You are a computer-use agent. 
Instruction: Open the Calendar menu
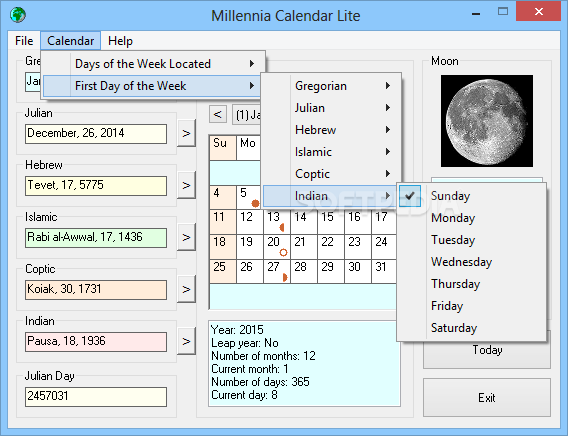71,41
